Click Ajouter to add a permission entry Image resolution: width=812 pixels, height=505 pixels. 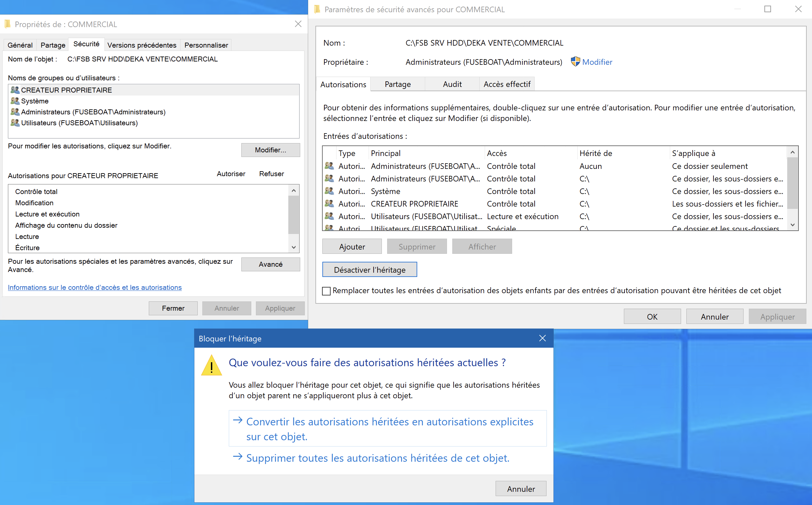[x=352, y=247]
